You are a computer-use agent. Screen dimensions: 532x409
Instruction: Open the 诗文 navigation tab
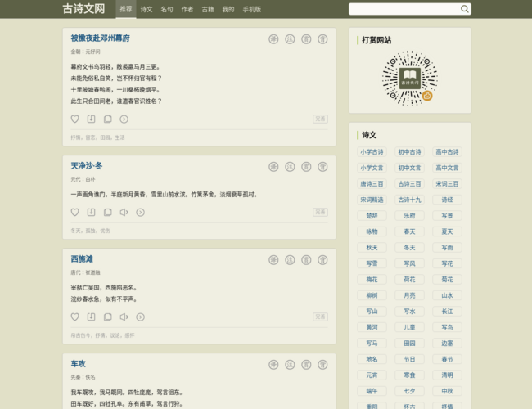tap(147, 10)
